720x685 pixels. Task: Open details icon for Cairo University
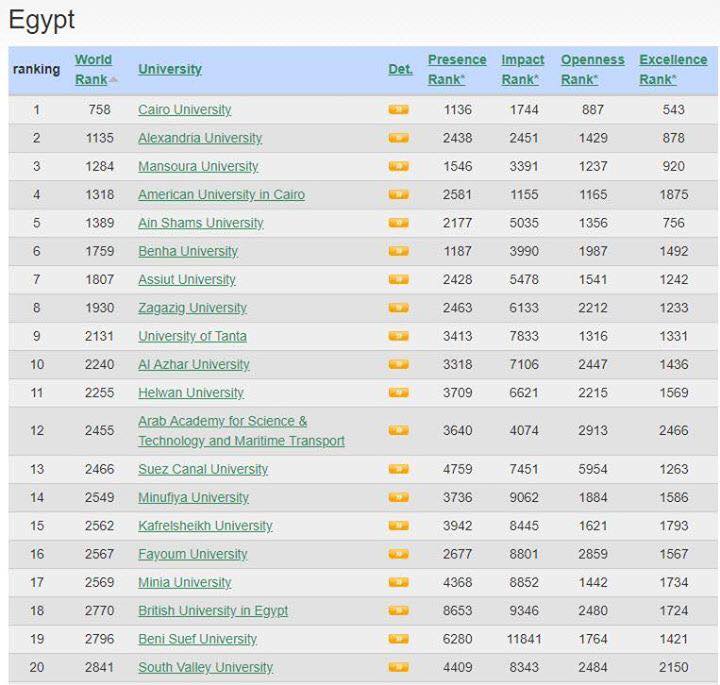click(398, 110)
